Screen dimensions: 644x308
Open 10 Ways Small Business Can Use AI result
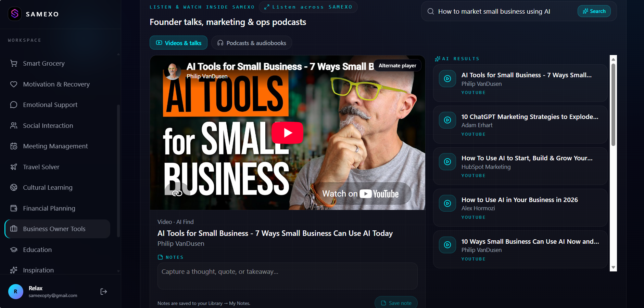tap(520, 249)
